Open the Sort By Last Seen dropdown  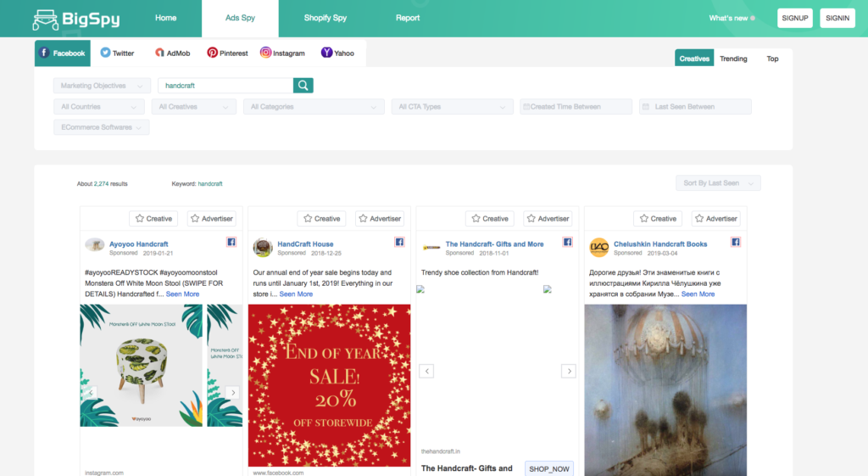click(718, 183)
